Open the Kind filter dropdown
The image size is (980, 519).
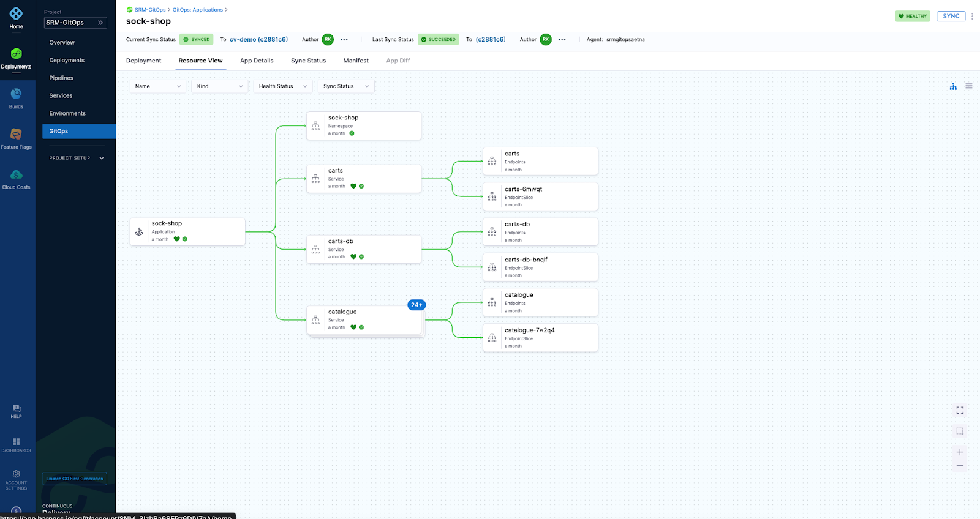[x=220, y=86]
